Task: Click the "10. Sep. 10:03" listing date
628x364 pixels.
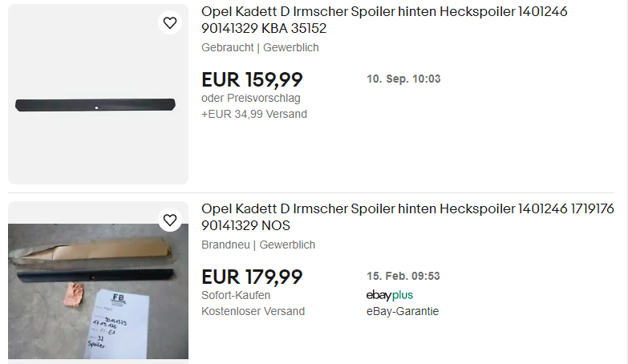Action: (403, 79)
